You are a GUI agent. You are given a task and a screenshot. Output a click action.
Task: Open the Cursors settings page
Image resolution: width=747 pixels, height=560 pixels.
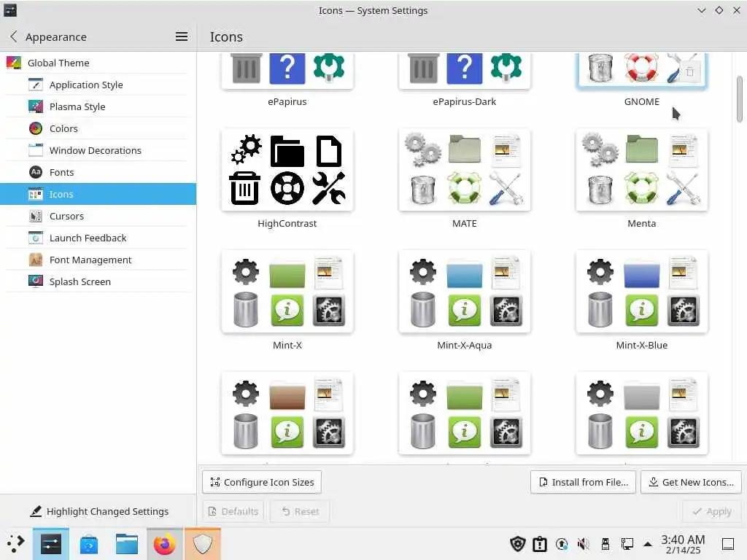(x=98, y=216)
